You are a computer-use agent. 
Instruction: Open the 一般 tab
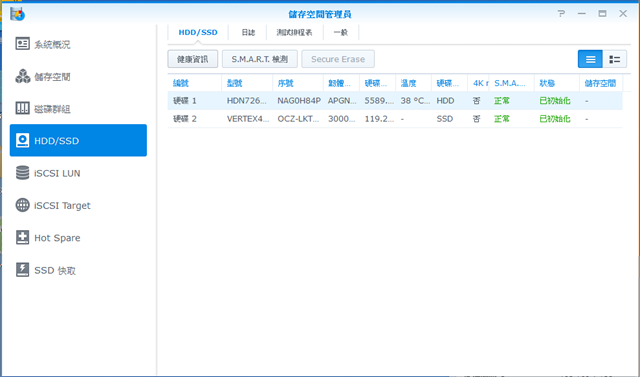(x=340, y=33)
